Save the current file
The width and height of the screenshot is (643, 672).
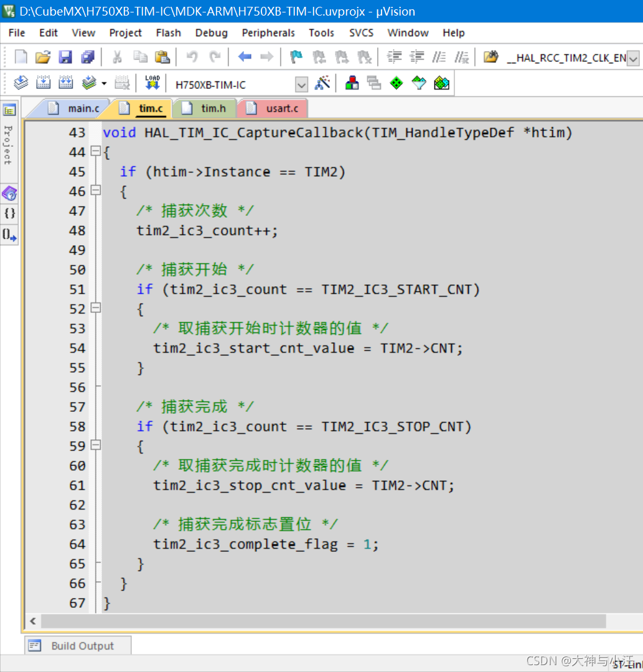tap(65, 57)
